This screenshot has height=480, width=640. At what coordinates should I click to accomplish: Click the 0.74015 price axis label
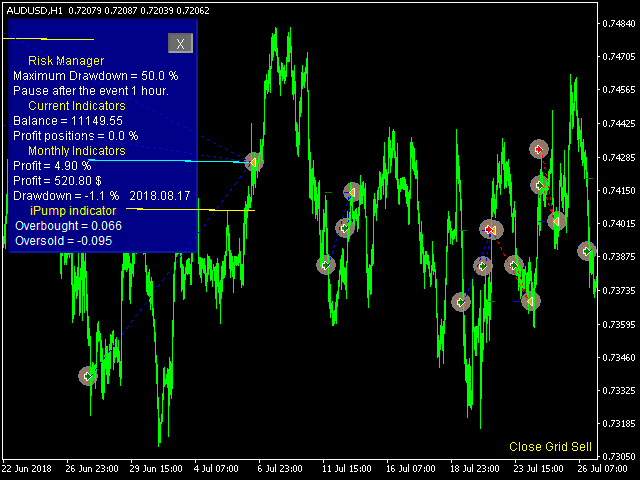click(x=619, y=224)
